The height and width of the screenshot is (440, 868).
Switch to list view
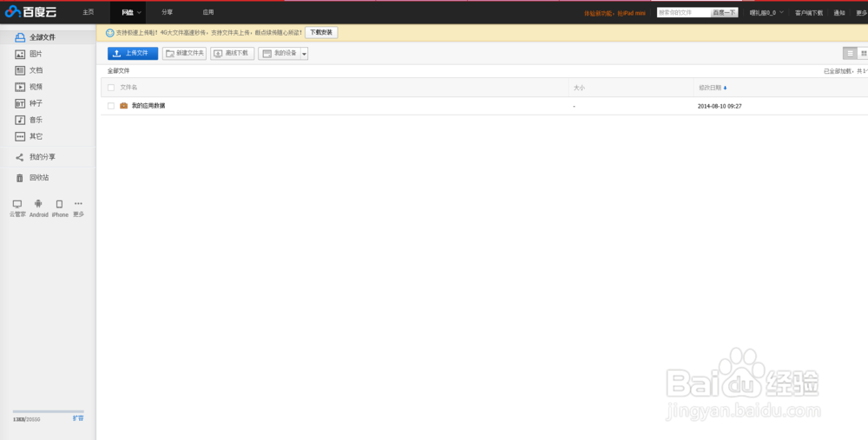point(850,53)
